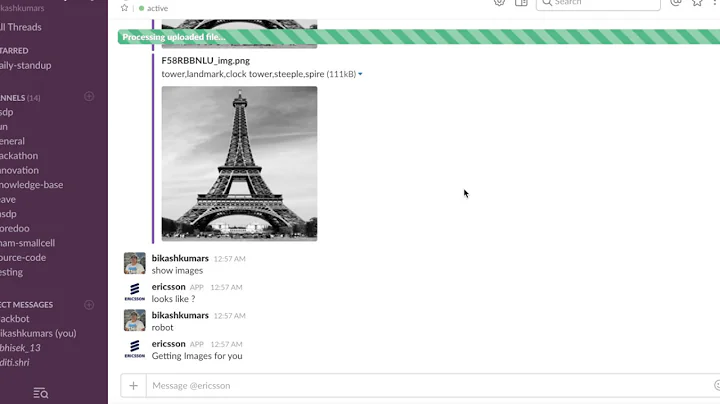Viewport: 720px width, 404px height.
Task: Click the ericsson avatar beside "looks like ?"
Action: pos(135,292)
